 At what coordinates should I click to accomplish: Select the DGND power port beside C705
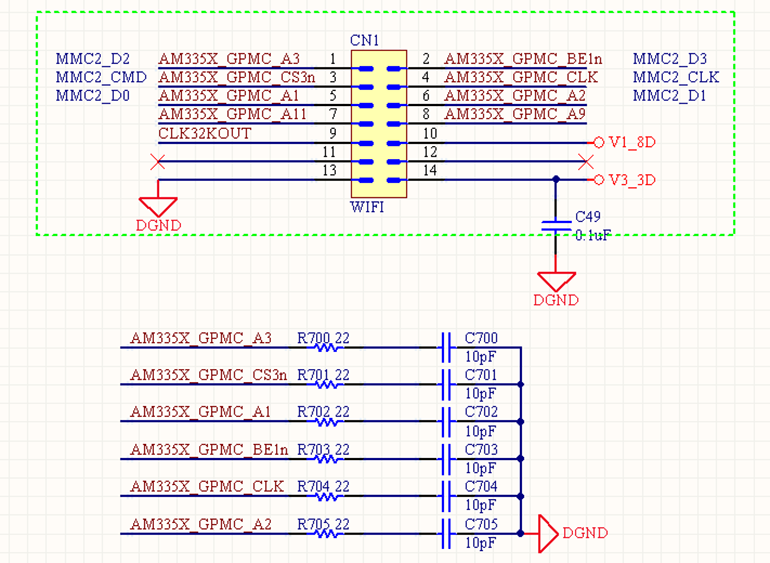coord(547,533)
